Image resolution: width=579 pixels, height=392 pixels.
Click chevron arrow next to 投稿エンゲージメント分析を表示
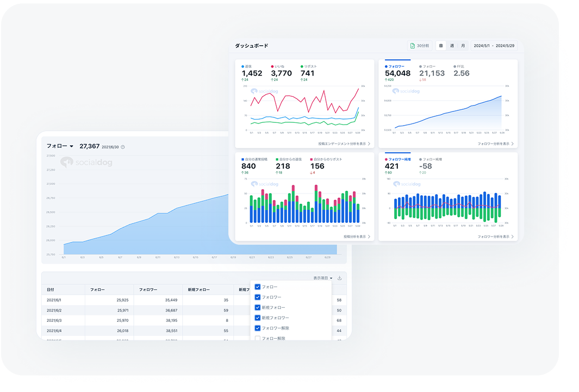(369, 144)
